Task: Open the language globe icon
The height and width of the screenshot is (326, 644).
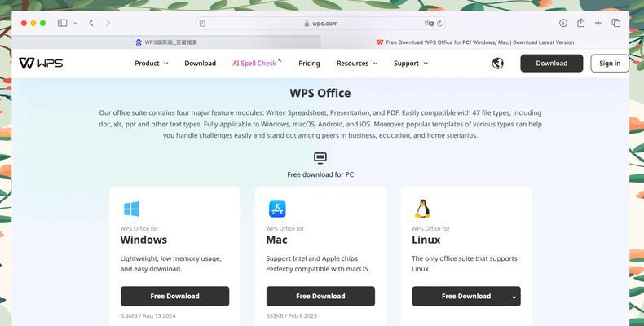Action: [x=498, y=64]
